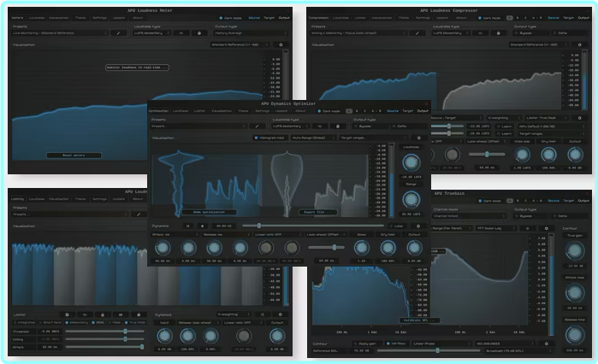
Task: Click gear icon in TrueGain Contour bottom row
Action: click(x=546, y=343)
